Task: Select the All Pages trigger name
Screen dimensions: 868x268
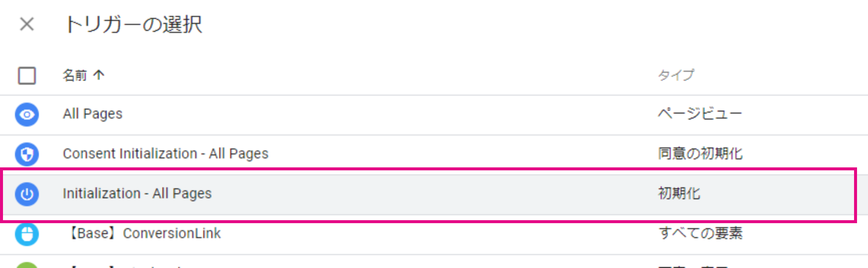Action: (93, 114)
